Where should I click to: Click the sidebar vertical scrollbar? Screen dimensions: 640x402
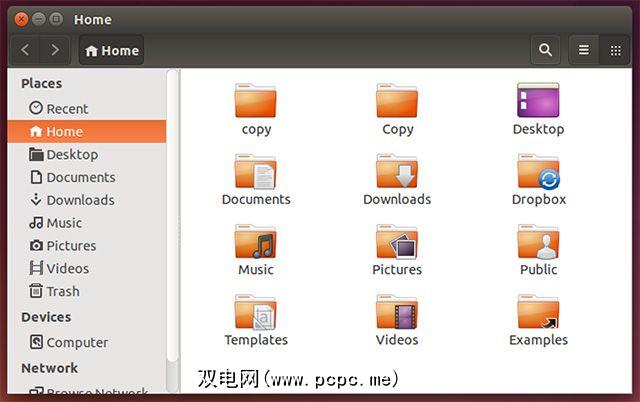click(172, 215)
